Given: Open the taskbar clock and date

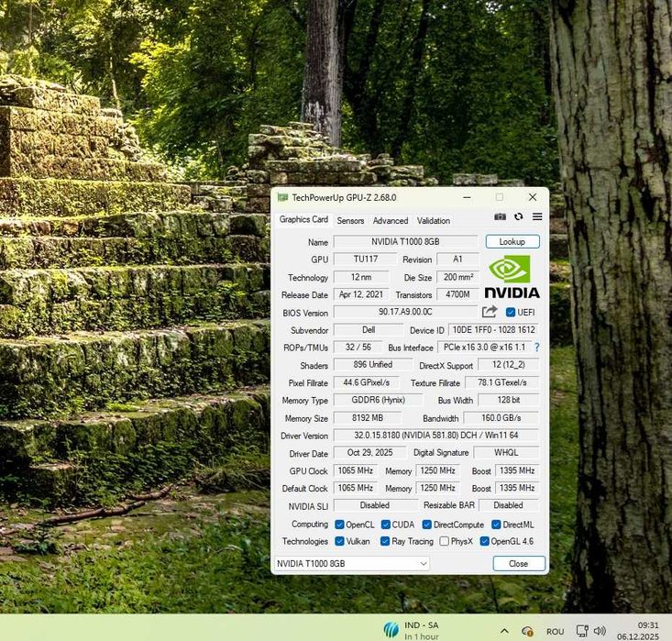Looking at the screenshot, I should tap(638, 631).
